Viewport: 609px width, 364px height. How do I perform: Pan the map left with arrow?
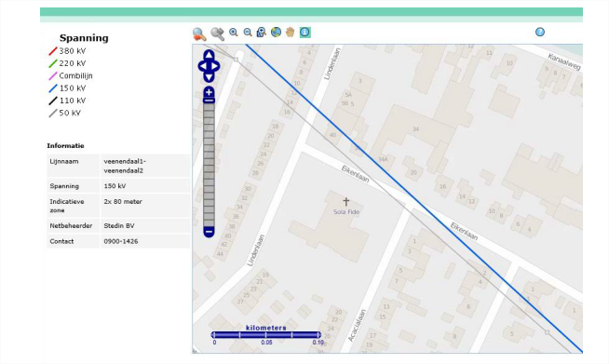(202, 66)
